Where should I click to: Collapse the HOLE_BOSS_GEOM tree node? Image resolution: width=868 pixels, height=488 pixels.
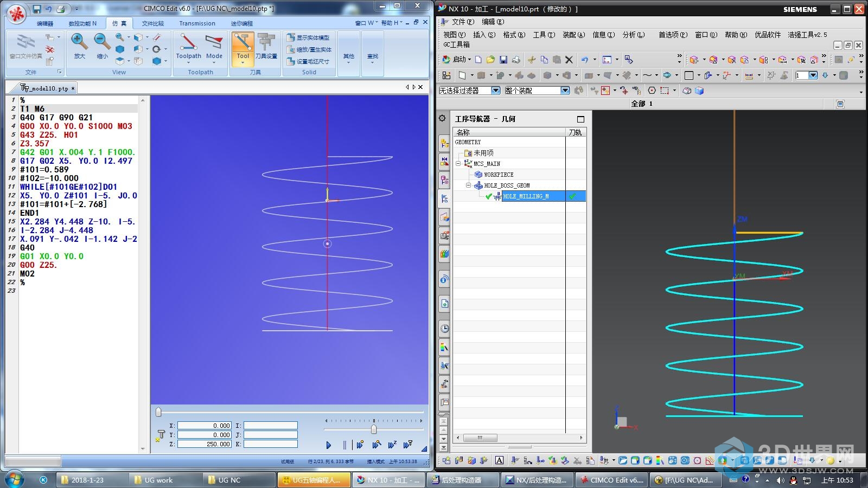pyautogui.click(x=468, y=185)
